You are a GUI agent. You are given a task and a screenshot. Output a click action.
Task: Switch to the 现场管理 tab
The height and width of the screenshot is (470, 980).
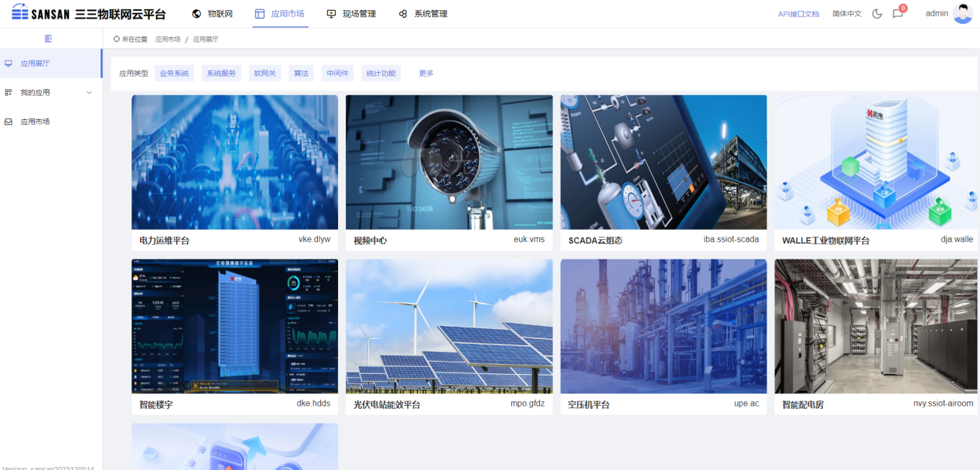351,14
